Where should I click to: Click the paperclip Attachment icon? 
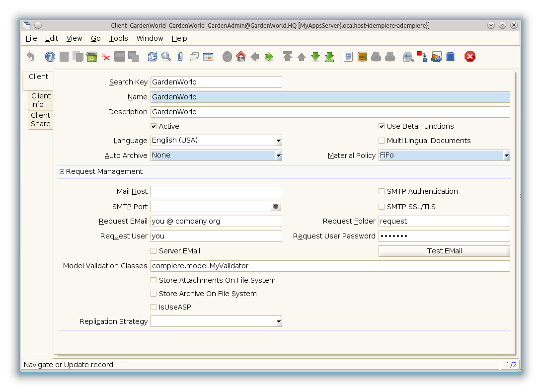pos(180,57)
